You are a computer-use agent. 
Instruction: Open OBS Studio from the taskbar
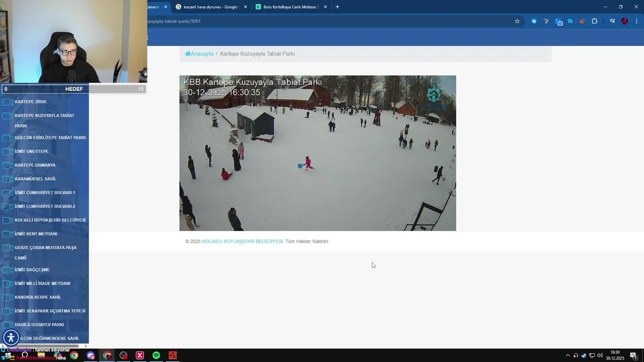123,355
